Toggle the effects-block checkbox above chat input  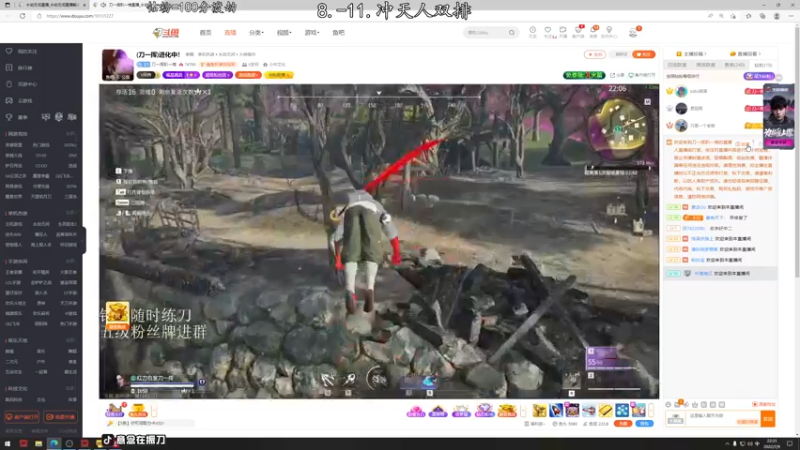pyautogui.click(x=755, y=405)
